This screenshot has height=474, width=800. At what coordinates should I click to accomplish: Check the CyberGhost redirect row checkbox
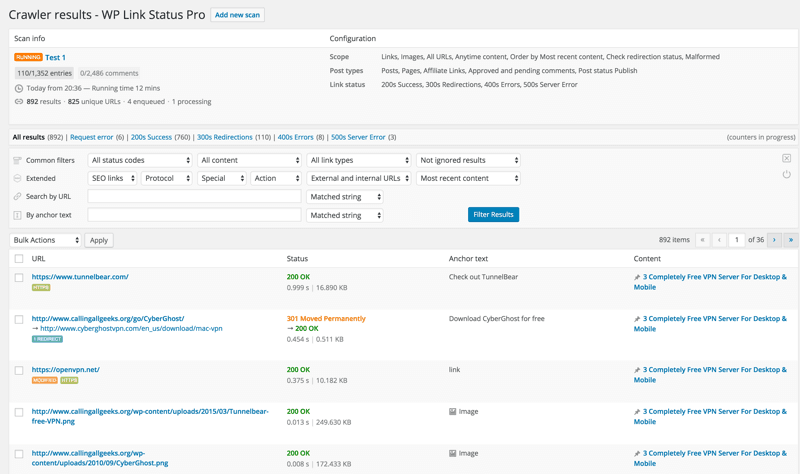coord(19,319)
